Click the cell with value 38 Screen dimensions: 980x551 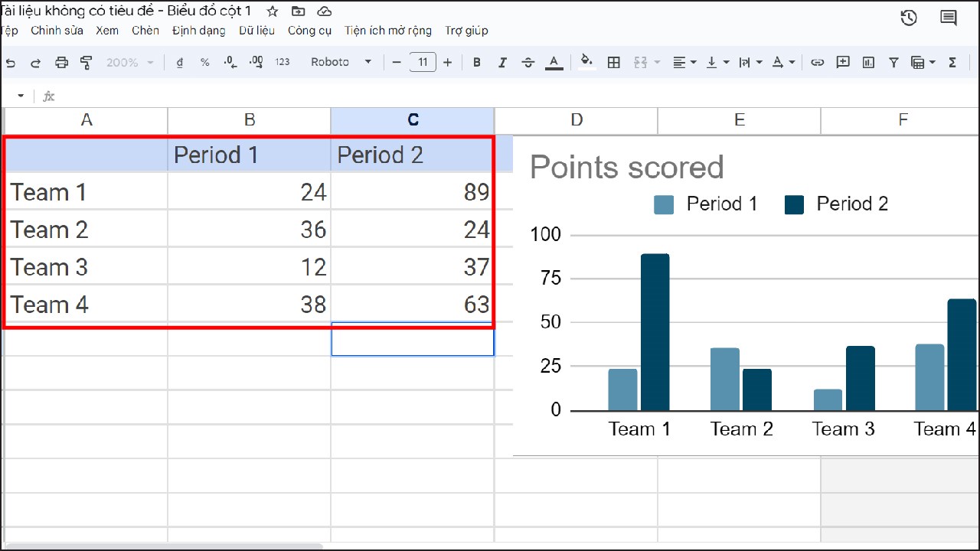[250, 305]
